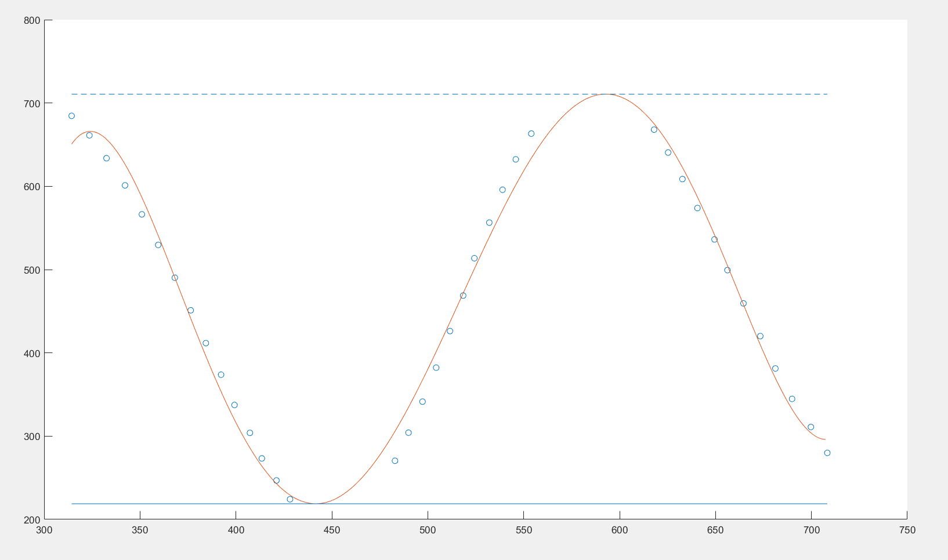Viewport: 948px width, 560px height.
Task: Click the y-axis tick label 200
Action: pyautogui.click(x=32, y=519)
